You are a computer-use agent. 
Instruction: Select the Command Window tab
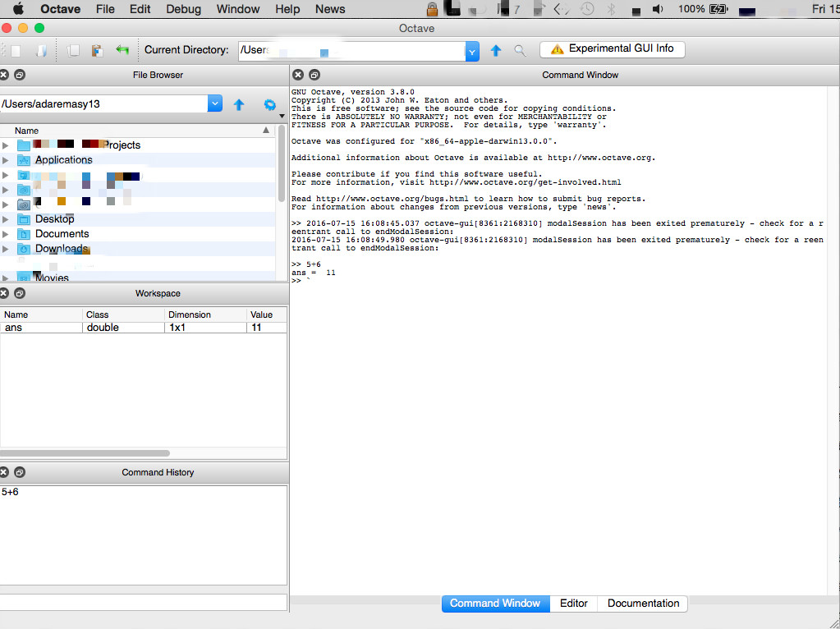coord(495,604)
